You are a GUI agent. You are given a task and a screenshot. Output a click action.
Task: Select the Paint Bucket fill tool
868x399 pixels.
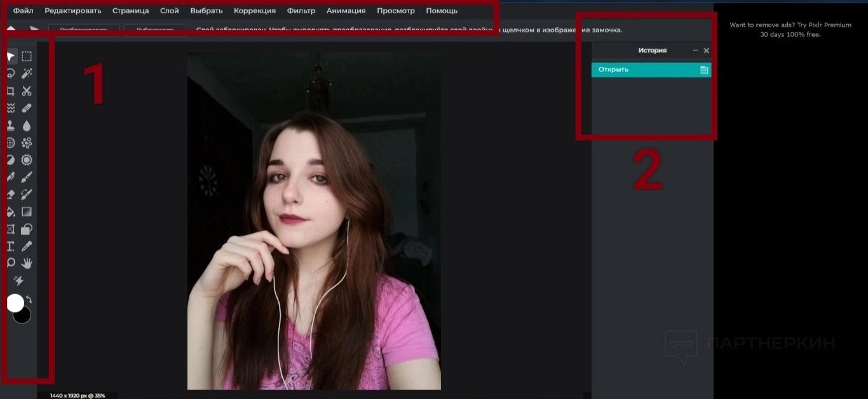pos(11,212)
